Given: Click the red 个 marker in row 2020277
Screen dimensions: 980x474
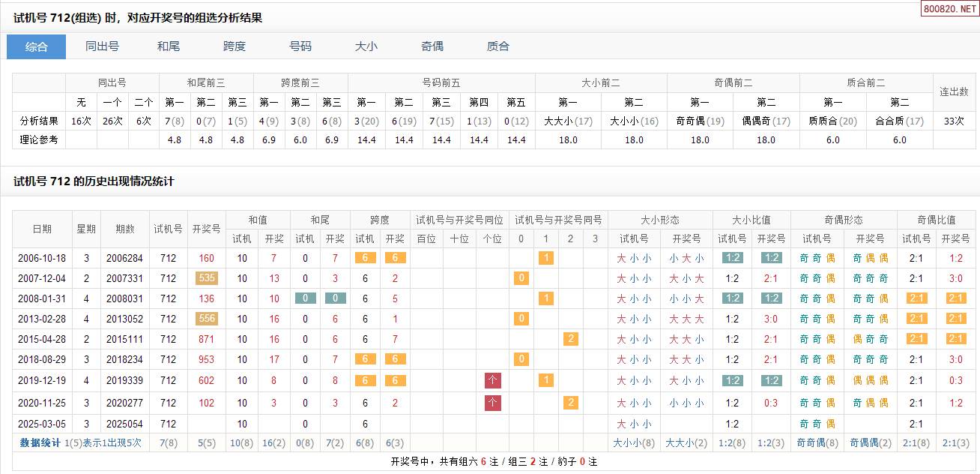Looking at the screenshot, I should click(492, 403).
